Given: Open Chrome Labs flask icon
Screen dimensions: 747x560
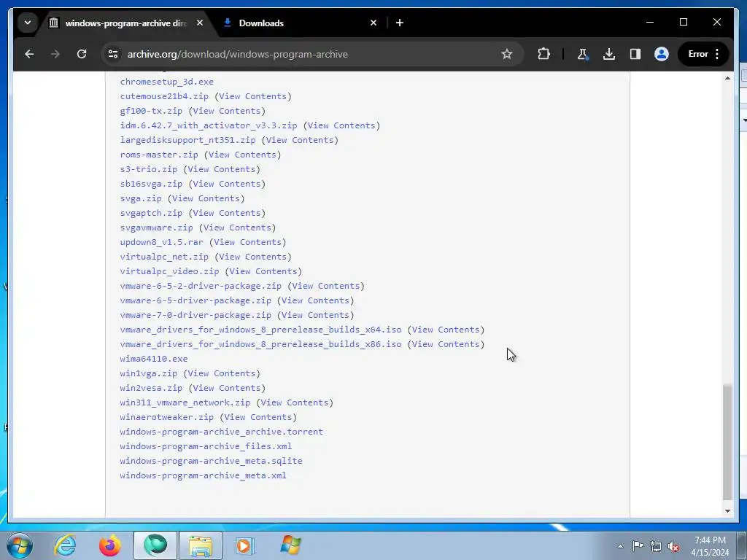Looking at the screenshot, I should click(582, 54).
